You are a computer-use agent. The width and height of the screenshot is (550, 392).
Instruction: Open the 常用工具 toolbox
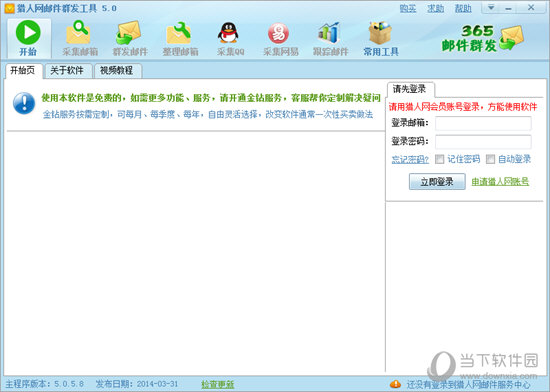coord(381,38)
